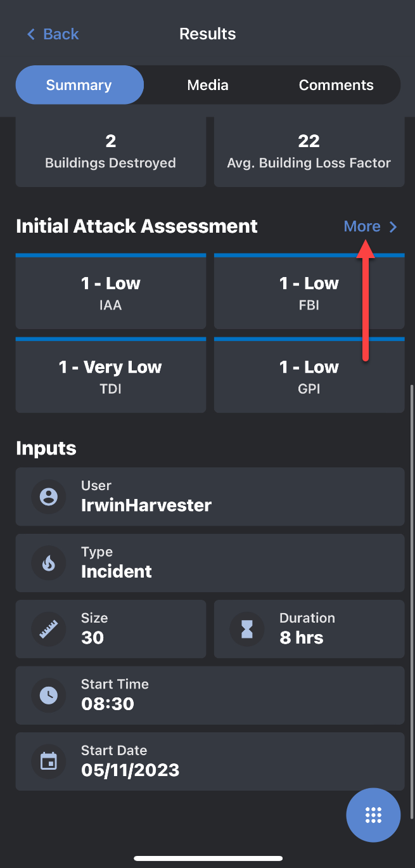Go Back to the previous screen
The height and width of the screenshot is (868, 415).
point(52,34)
